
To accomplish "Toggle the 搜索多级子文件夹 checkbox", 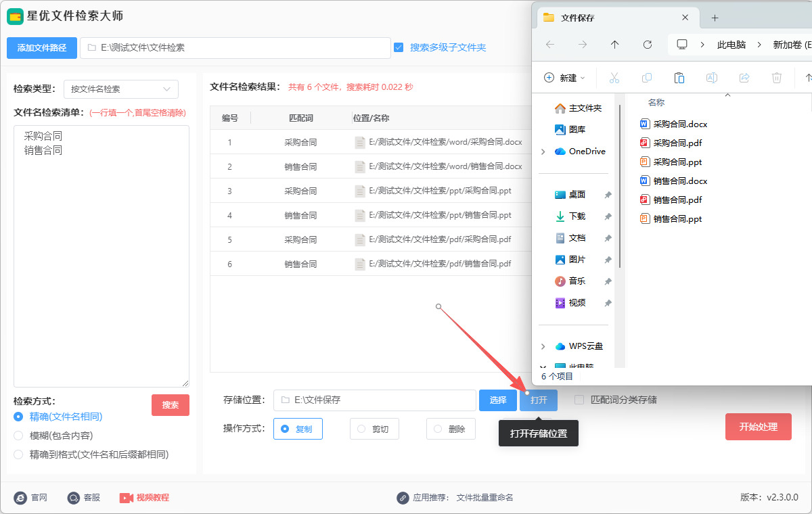I will pyautogui.click(x=399, y=47).
